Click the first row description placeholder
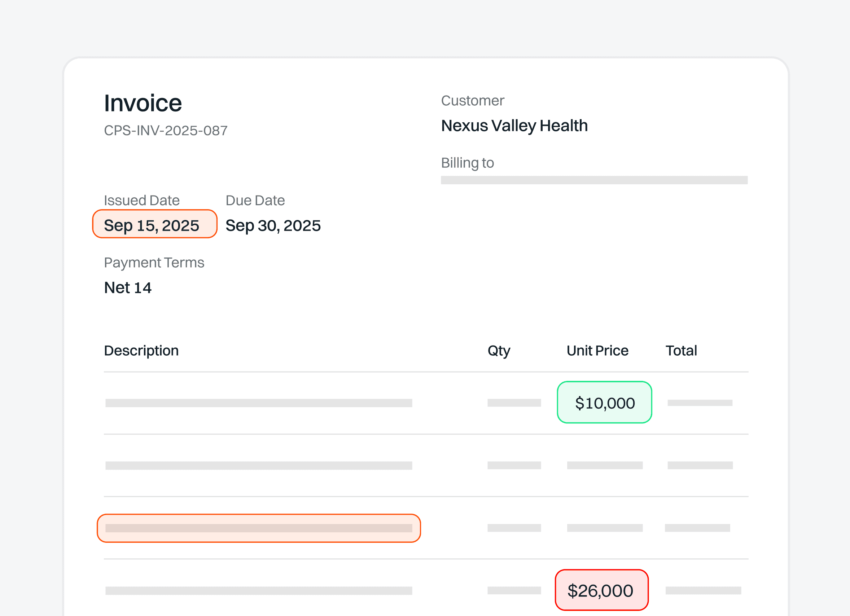The image size is (850, 616). coord(259,403)
